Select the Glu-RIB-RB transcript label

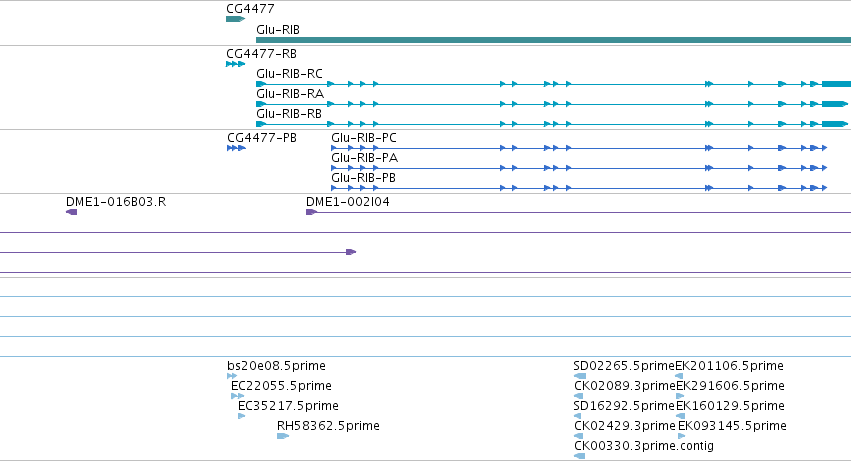[289, 114]
